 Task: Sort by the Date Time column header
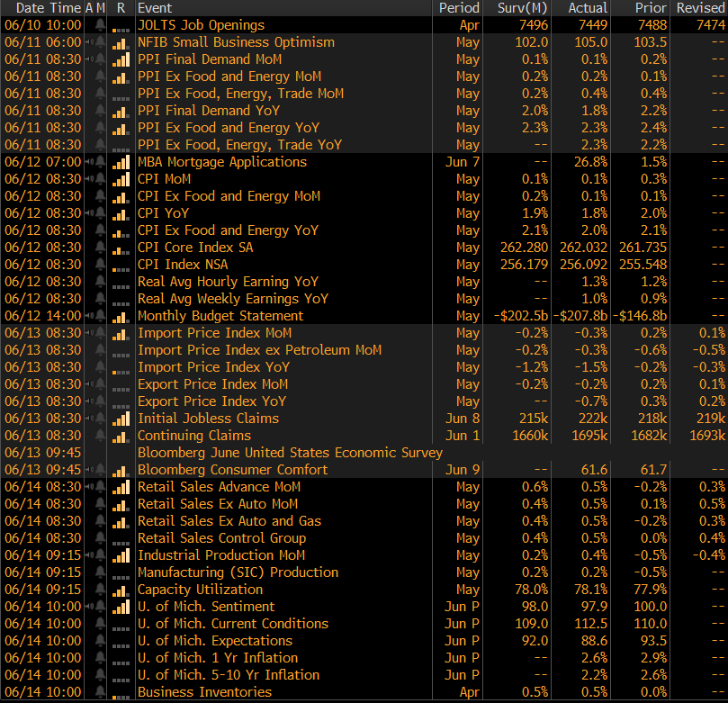[x=41, y=7]
